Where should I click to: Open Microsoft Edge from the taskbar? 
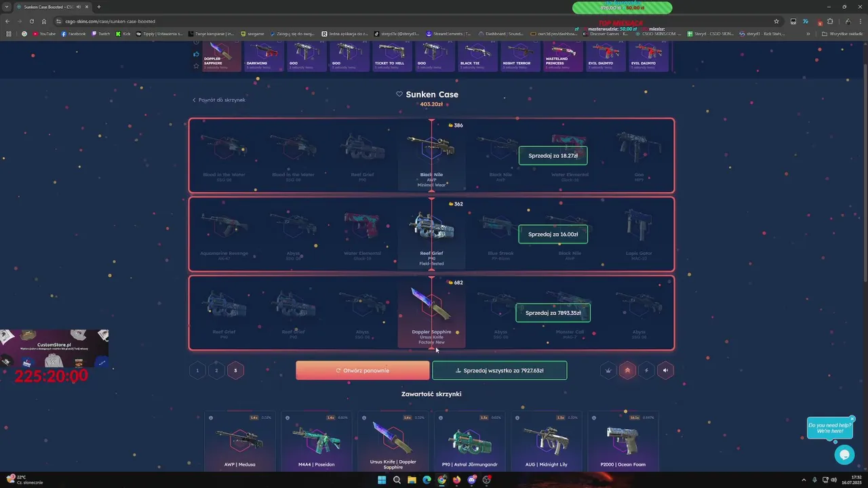tap(427, 480)
